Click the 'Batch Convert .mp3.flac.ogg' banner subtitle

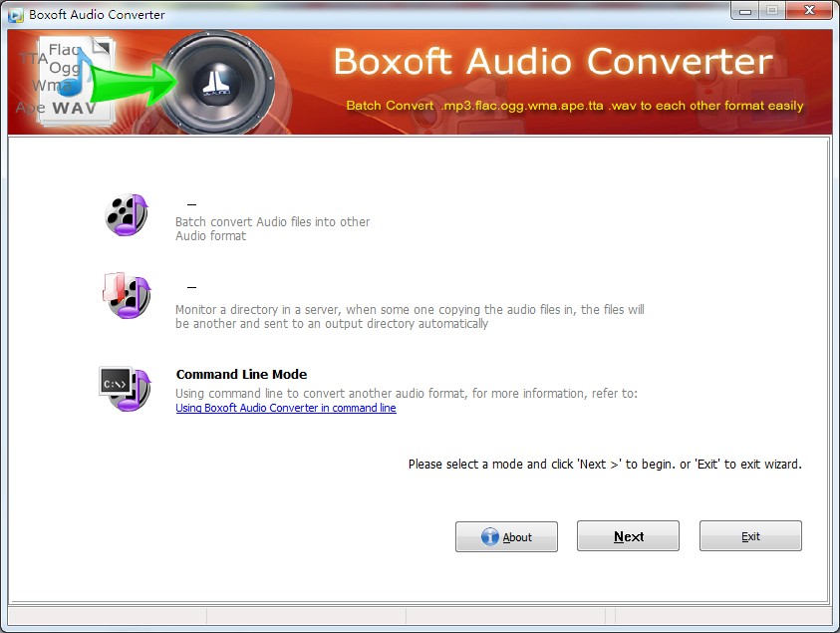[x=575, y=106]
